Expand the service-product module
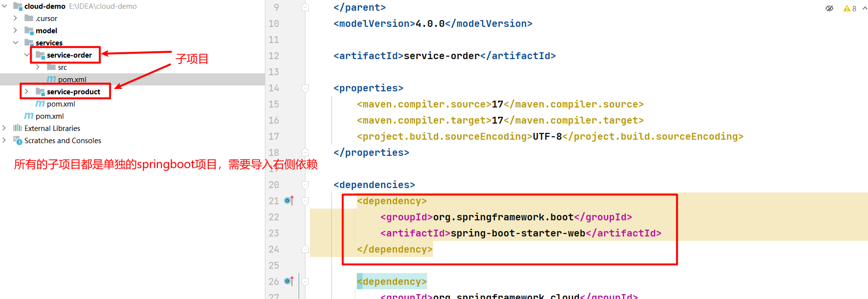 (x=26, y=91)
